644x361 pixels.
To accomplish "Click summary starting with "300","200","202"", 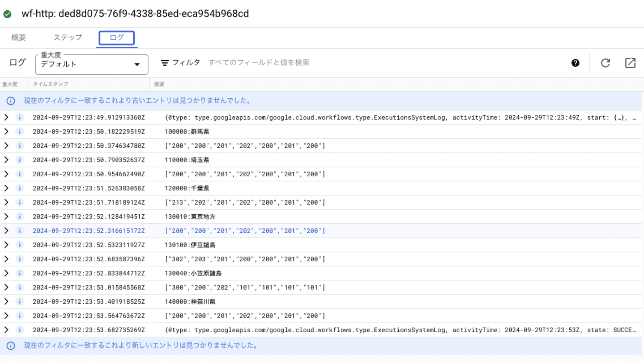I will tap(245, 288).
